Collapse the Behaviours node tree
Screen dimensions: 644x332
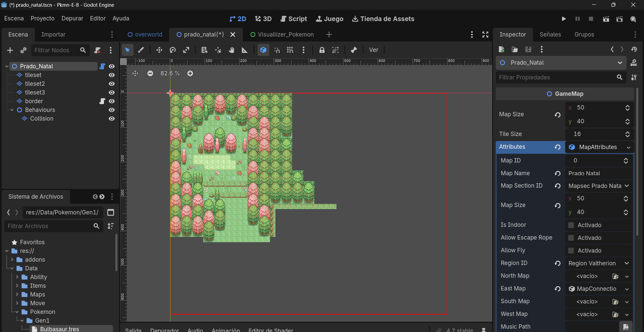12,110
